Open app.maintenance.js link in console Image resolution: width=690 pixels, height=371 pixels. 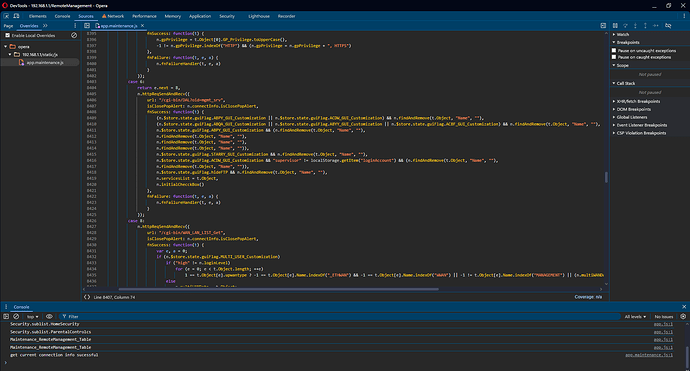[x=649, y=355]
